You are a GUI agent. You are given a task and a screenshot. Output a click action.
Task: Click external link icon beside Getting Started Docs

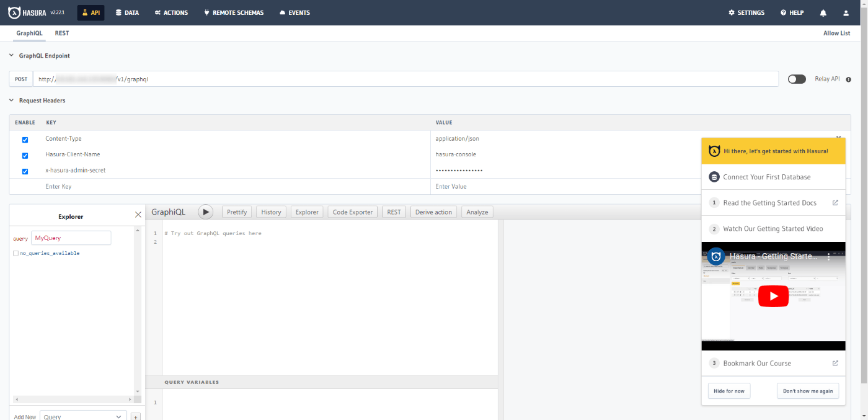[x=835, y=202]
